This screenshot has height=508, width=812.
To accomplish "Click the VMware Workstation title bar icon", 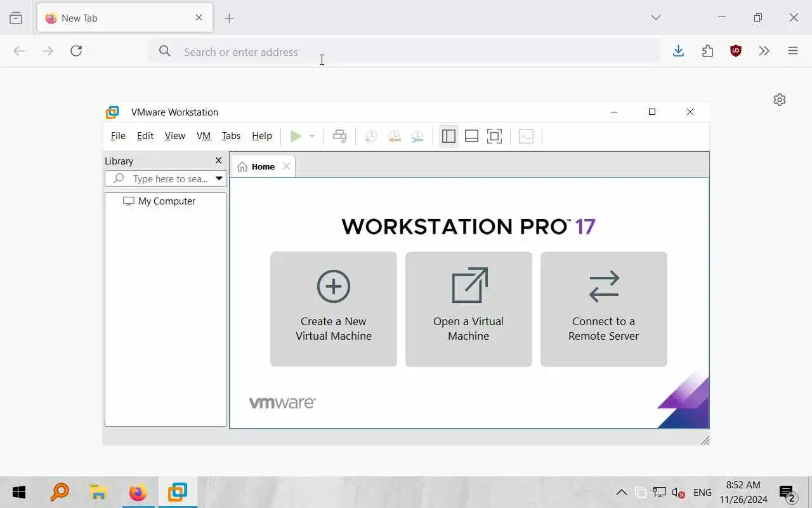I will click(112, 112).
